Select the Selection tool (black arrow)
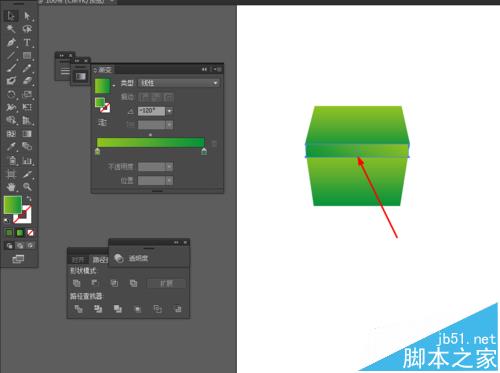The height and width of the screenshot is (373, 500). tap(11, 16)
